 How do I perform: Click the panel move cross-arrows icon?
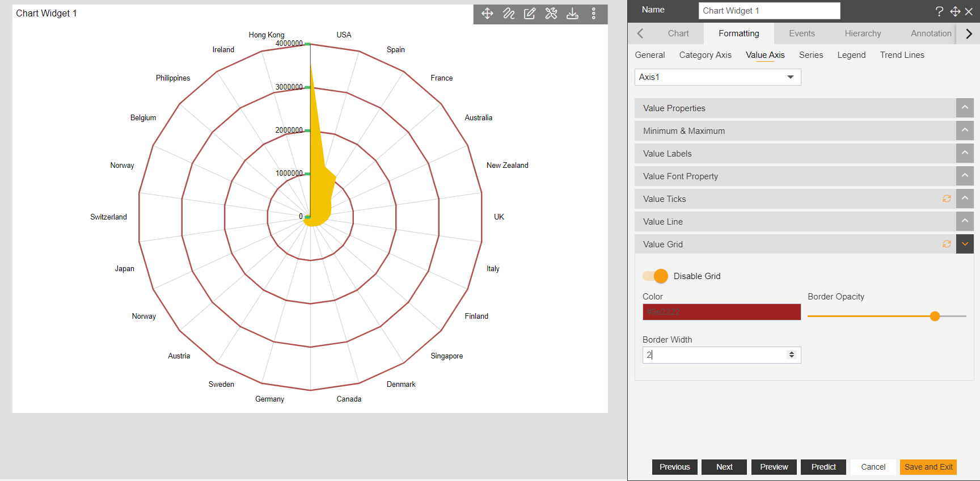coord(955,11)
